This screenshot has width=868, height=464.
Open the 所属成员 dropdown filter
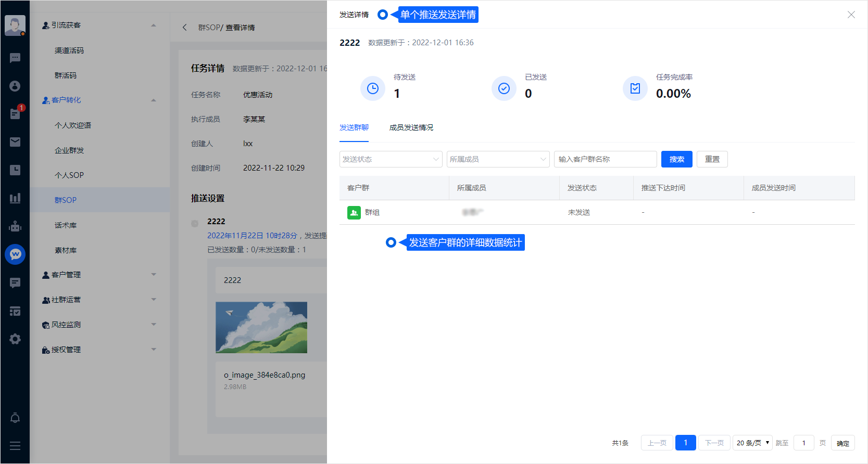tap(498, 159)
